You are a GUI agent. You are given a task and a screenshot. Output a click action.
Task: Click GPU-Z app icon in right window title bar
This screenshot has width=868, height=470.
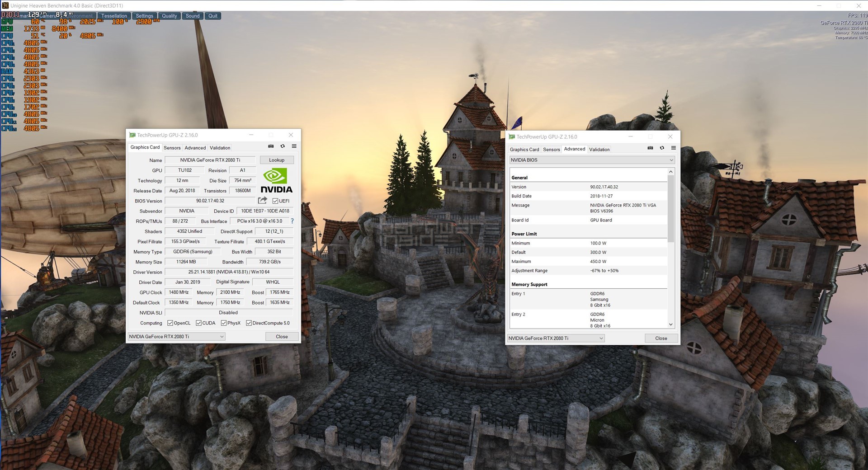[x=512, y=137]
